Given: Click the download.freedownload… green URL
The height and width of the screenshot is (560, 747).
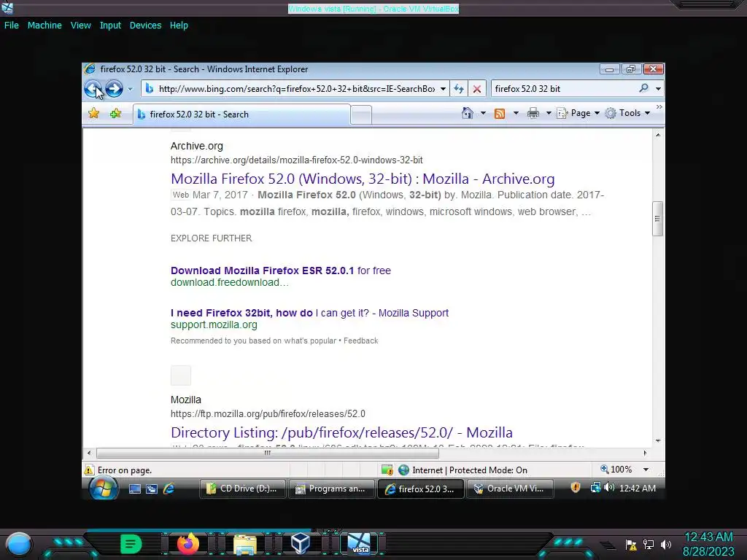Looking at the screenshot, I should pyautogui.click(x=230, y=282).
